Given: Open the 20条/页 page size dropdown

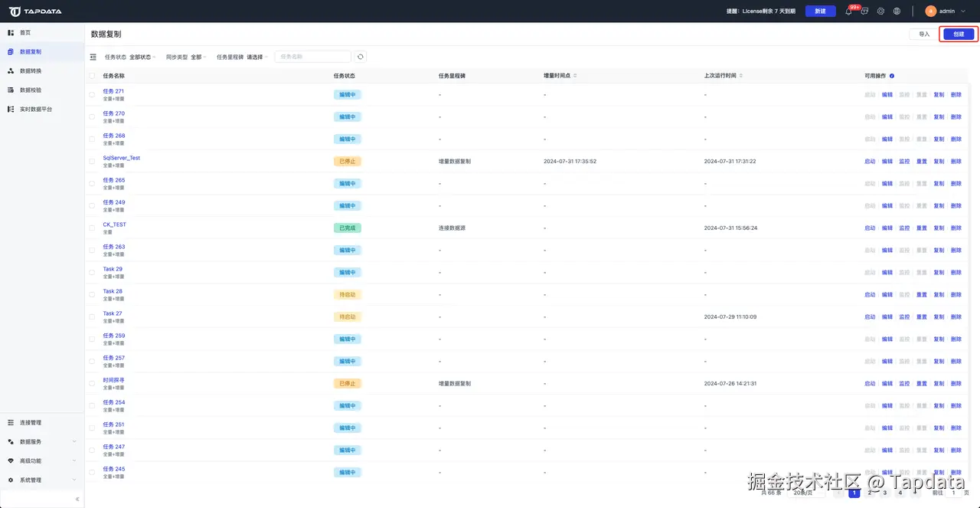Looking at the screenshot, I should point(805,493).
